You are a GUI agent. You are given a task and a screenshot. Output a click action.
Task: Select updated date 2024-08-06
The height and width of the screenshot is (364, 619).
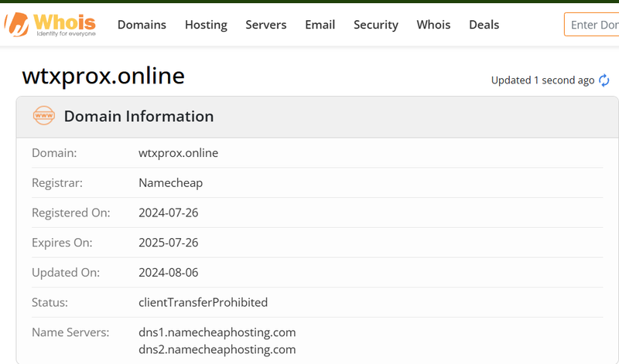(x=169, y=273)
